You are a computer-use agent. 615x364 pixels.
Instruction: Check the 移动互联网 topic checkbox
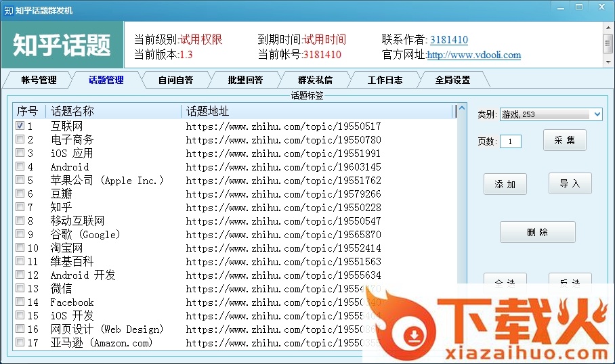coord(20,220)
